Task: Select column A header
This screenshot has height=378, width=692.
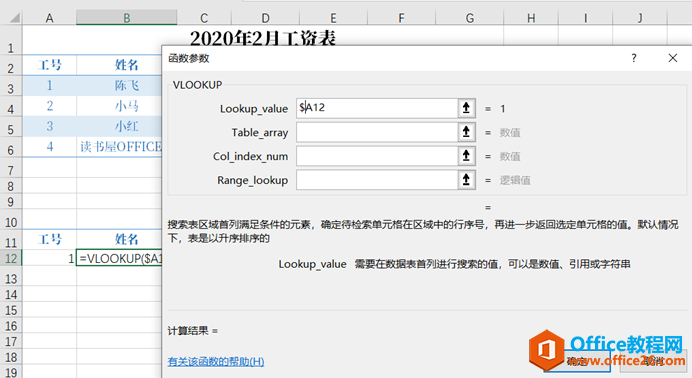Action: point(49,18)
